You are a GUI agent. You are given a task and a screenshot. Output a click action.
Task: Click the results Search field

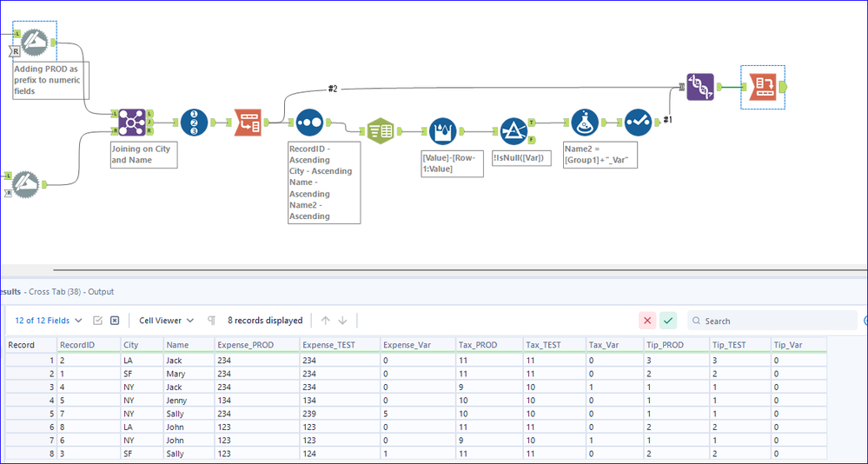click(772, 321)
